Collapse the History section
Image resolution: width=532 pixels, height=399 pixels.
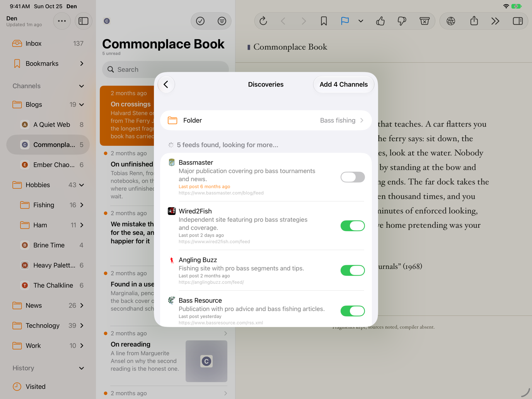[82, 368]
